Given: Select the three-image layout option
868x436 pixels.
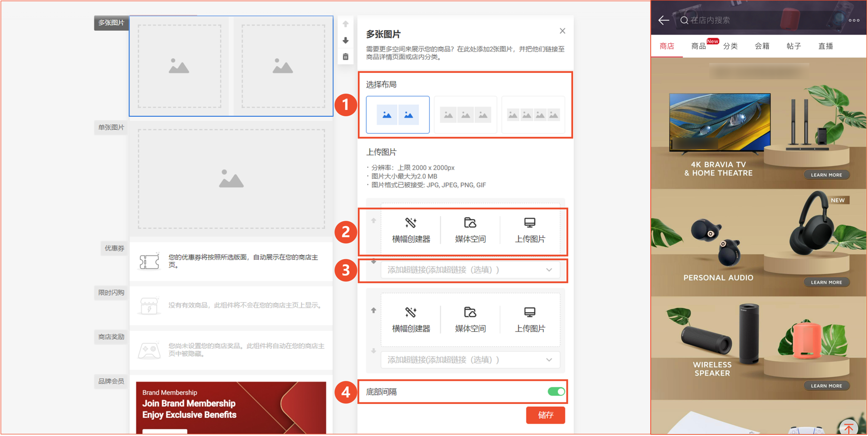Looking at the screenshot, I should point(465,115).
